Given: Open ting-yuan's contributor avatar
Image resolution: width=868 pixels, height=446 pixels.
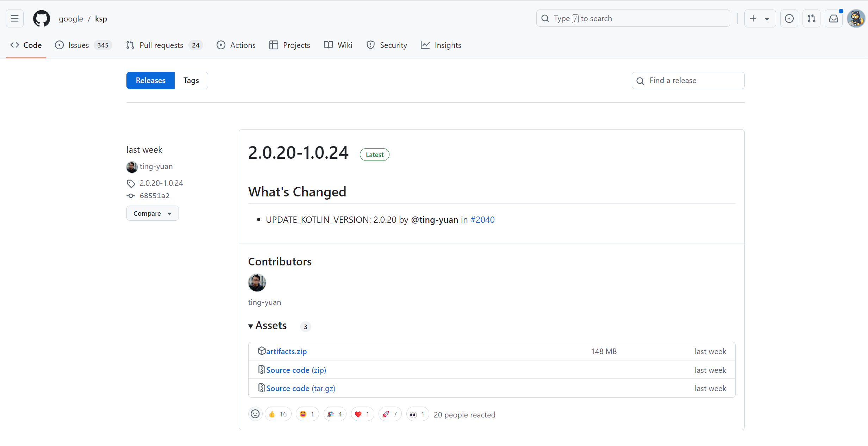Looking at the screenshot, I should click(x=257, y=283).
